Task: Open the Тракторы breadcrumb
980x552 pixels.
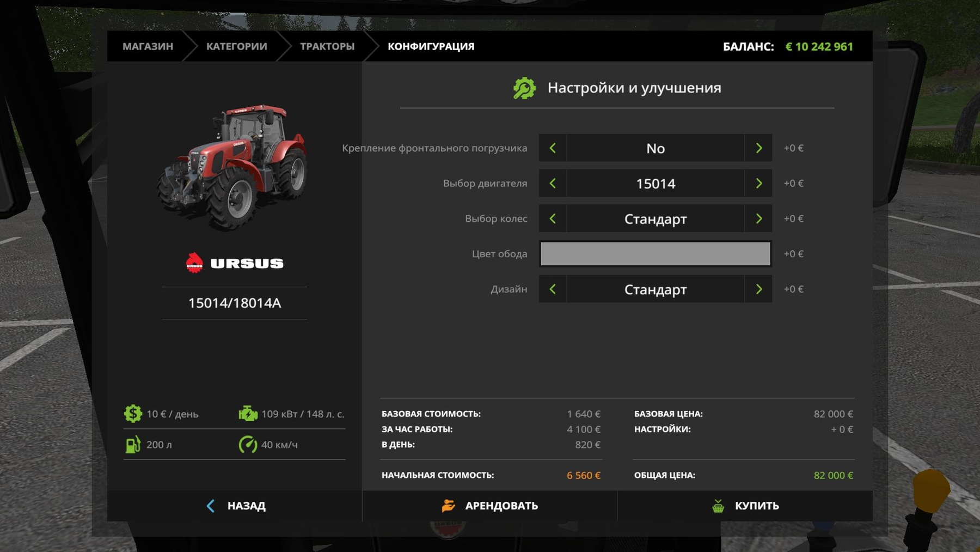Action: [x=327, y=46]
